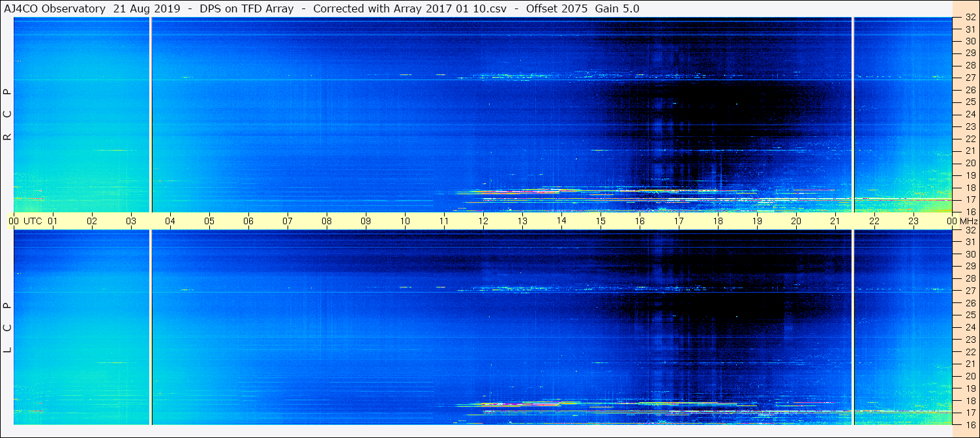980x438 pixels.
Task: Select the 23 hour tick on time axis
Action: click(x=913, y=221)
